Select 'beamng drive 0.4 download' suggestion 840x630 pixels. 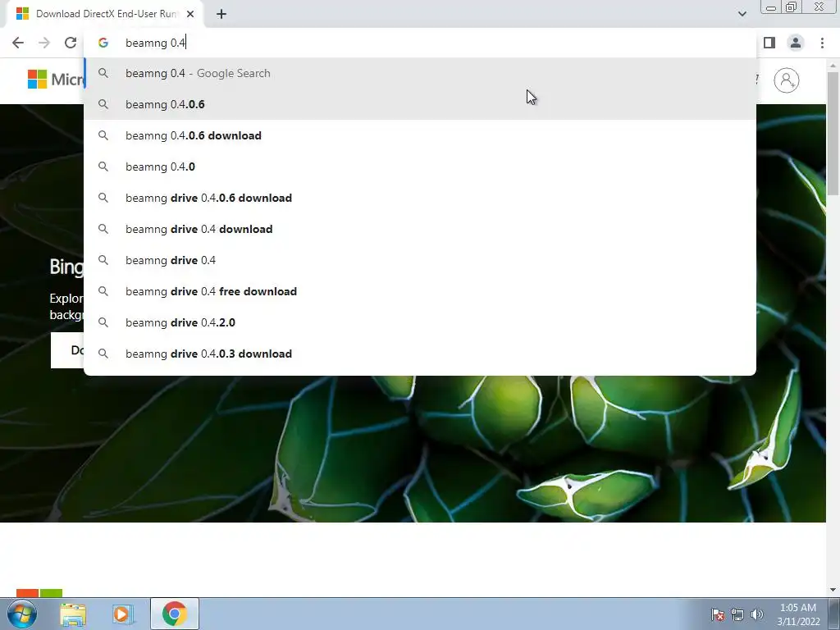420,229
